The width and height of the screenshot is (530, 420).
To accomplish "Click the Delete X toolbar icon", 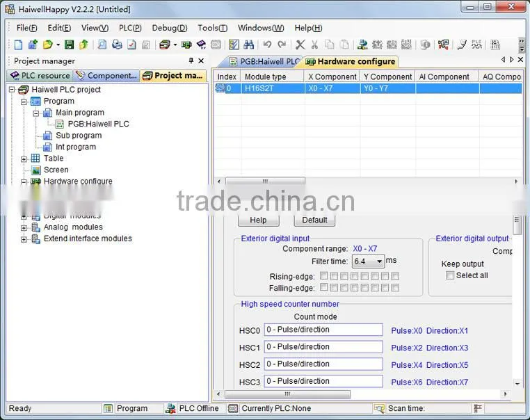I will (x=300, y=45).
